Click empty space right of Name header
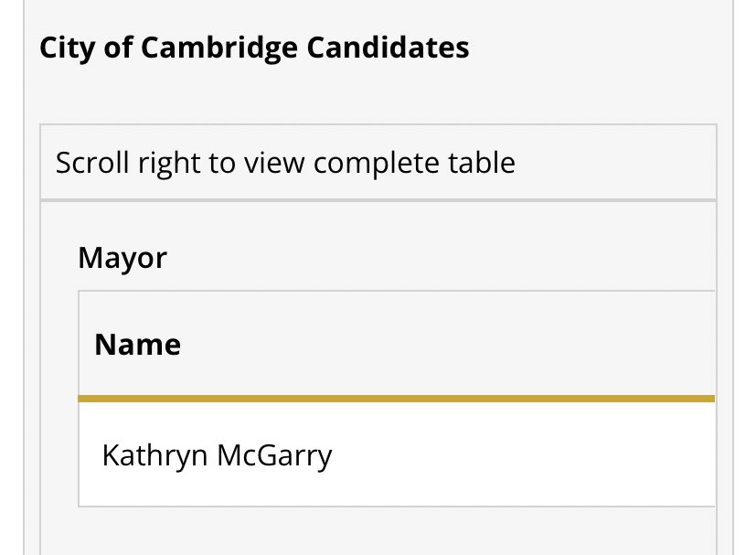Image resolution: width=756 pixels, height=555 pixels. (449, 345)
